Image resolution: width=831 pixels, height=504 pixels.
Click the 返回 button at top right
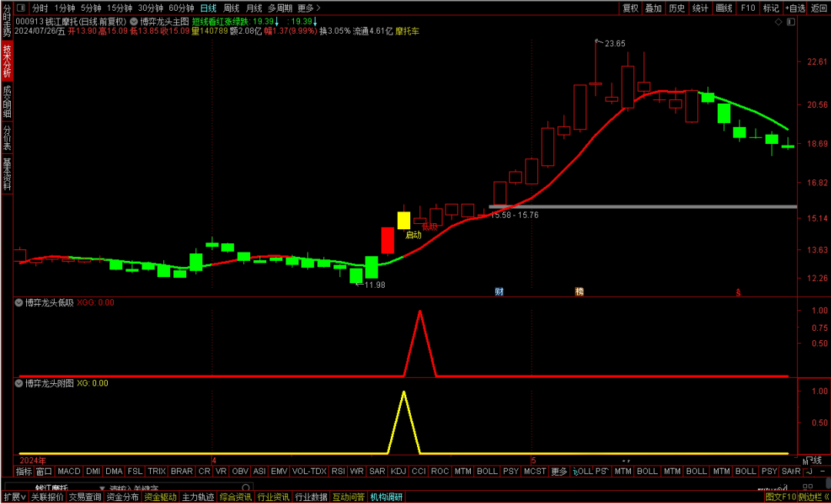tap(819, 8)
